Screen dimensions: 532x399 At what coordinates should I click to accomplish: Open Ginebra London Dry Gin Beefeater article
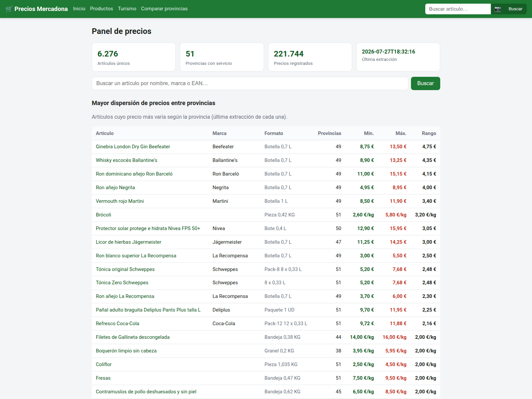133,147
